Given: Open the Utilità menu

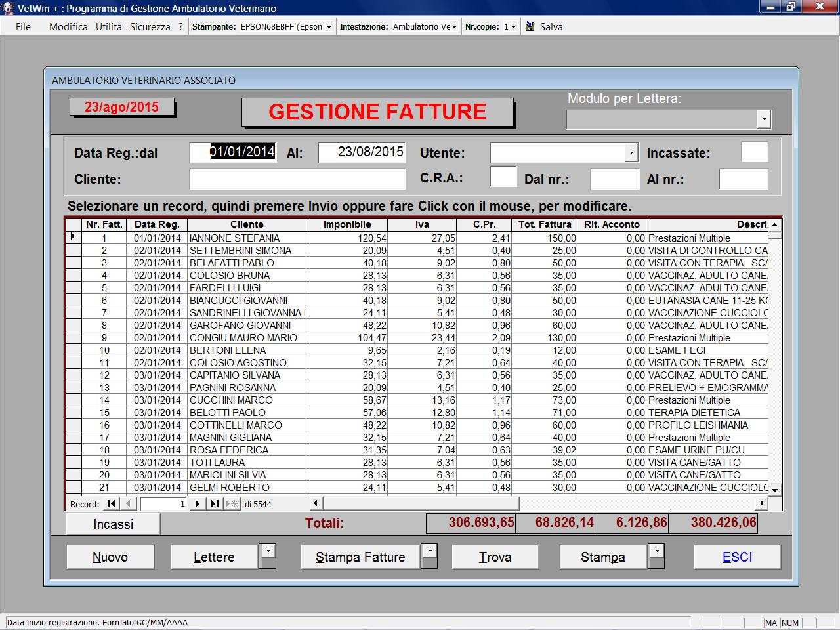Looking at the screenshot, I should coord(109,27).
